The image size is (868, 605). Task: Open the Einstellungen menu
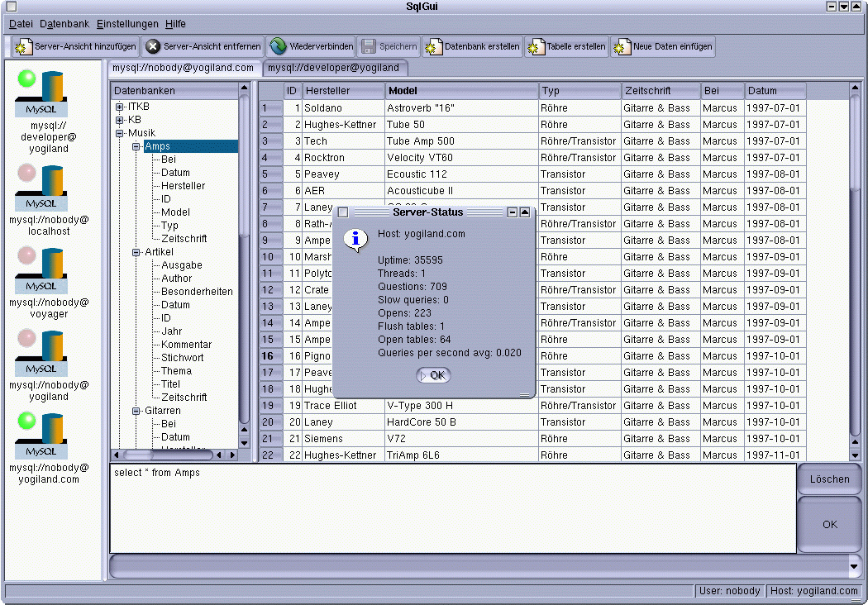tap(127, 24)
